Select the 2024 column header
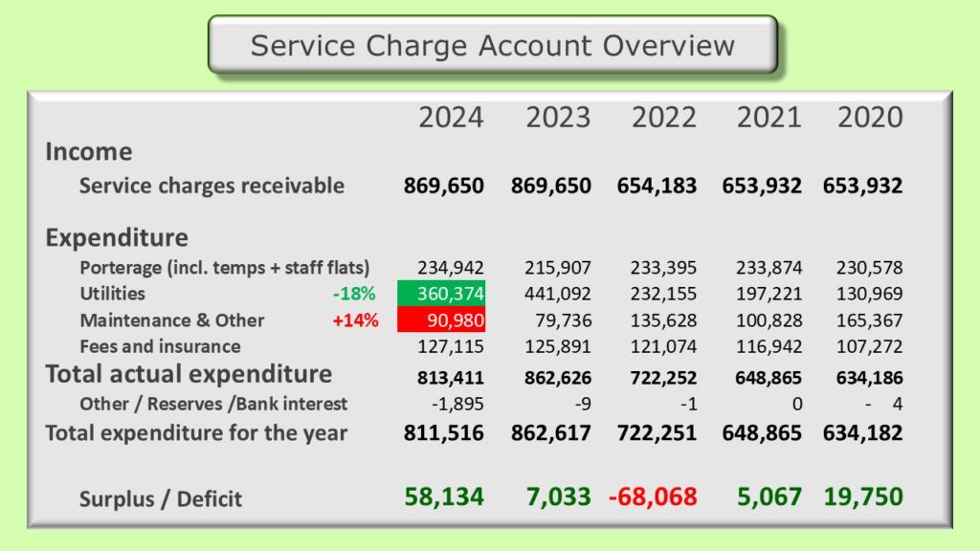 click(451, 118)
